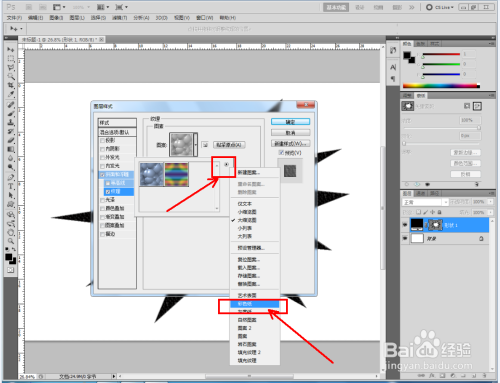Select the Crop tool
The image size is (500, 383).
(x=11, y=85)
